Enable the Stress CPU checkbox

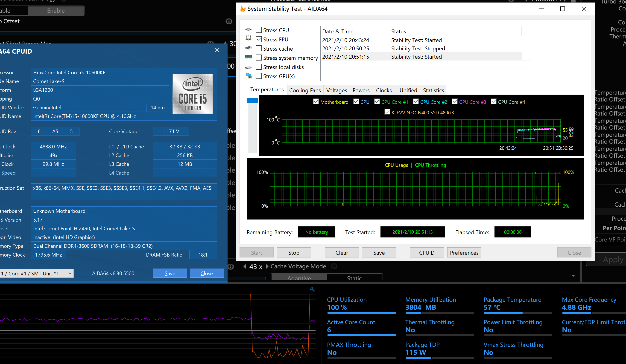click(259, 30)
